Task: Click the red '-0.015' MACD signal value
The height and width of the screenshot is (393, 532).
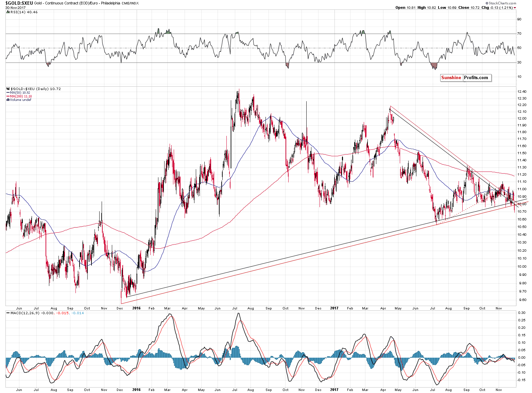Action: tap(62, 313)
